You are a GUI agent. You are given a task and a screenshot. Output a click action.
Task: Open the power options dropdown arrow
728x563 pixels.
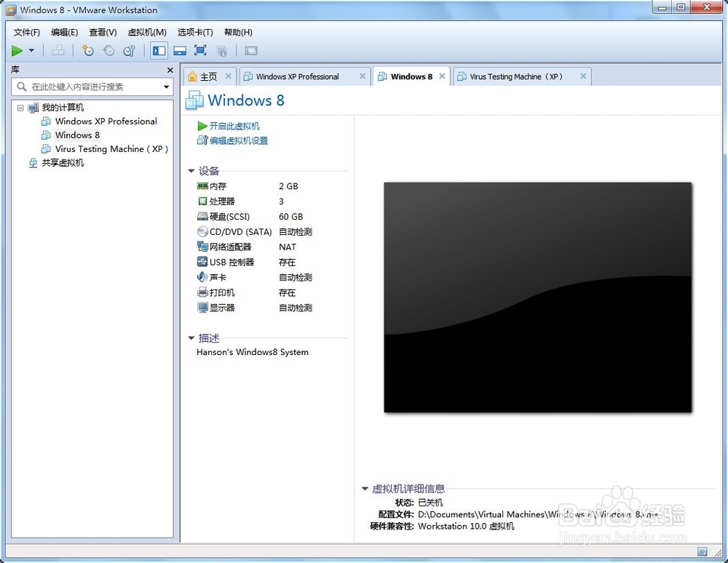point(31,50)
